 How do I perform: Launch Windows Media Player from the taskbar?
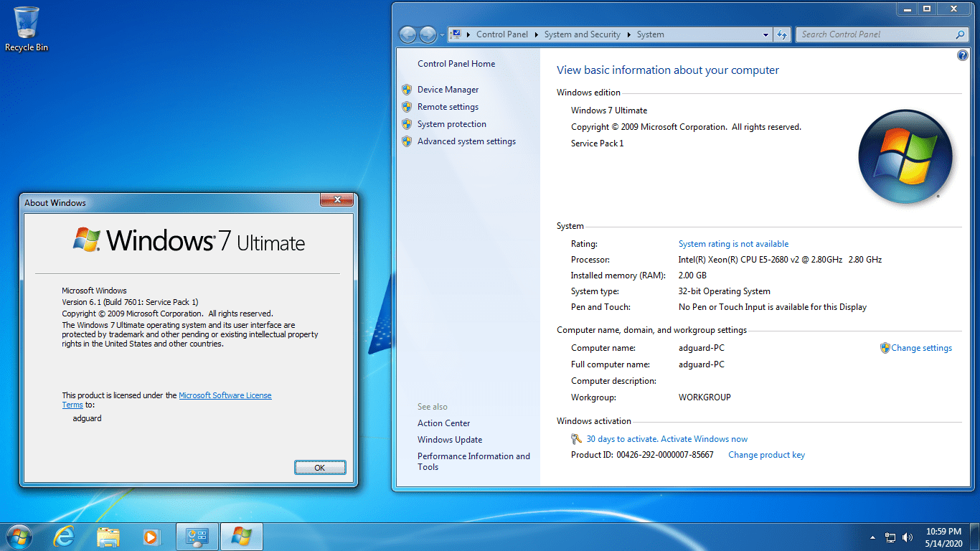[x=151, y=537]
